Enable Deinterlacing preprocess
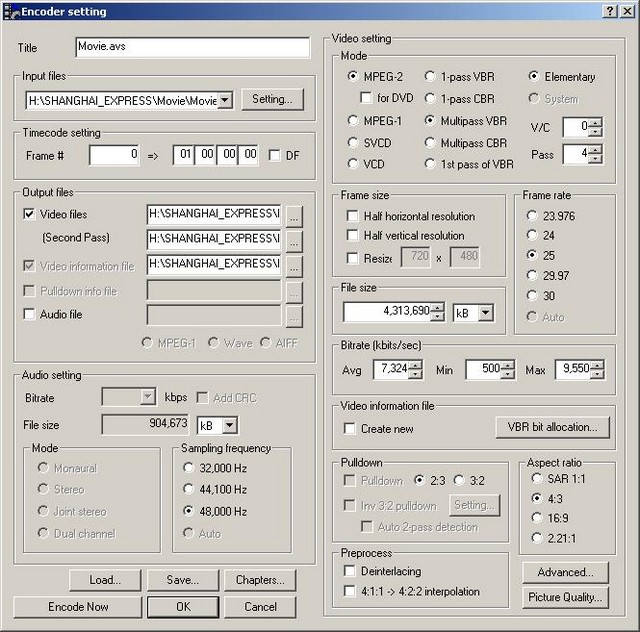The width and height of the screenshot is (640, 632). 349,570
